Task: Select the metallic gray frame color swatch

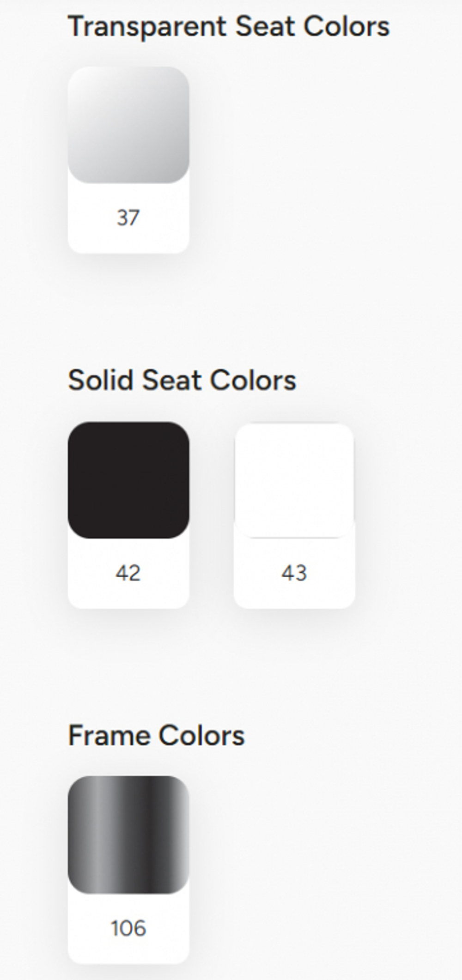Action: [128, 835]
